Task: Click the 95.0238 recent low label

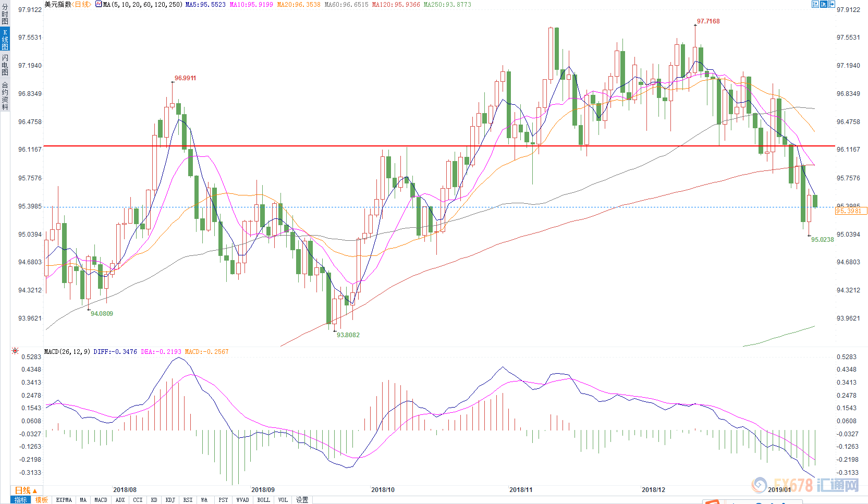Action: tap(823, 240)
